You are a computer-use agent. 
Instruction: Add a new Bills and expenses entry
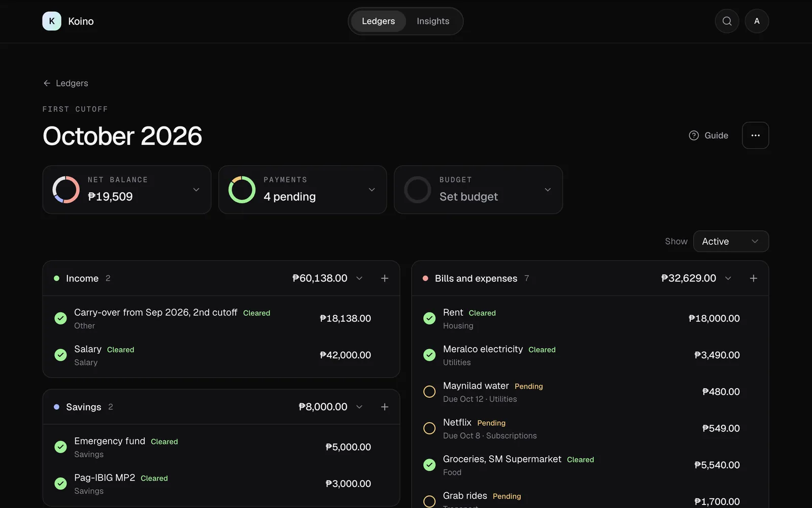click(x=754, y=278)
